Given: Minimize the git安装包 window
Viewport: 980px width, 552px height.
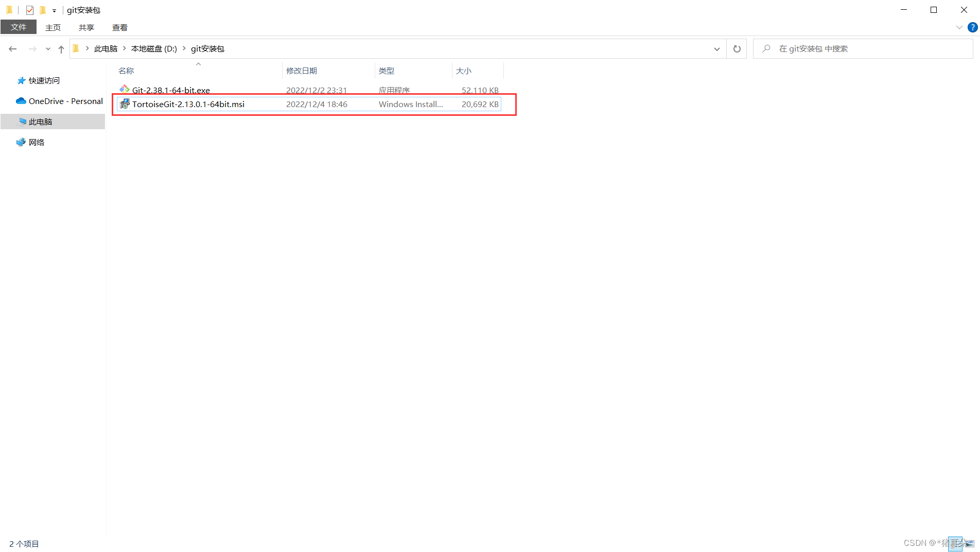Looking at the screenshot, I should 904,10.
